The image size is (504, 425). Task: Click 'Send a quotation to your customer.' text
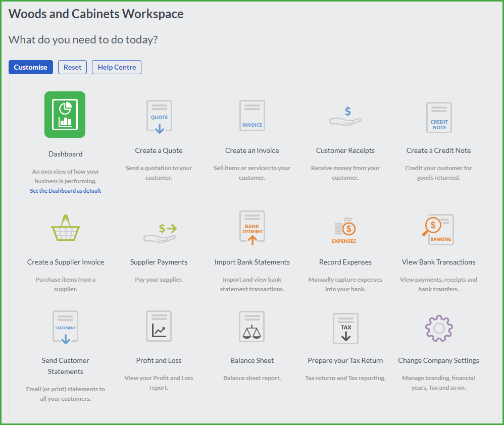pyautogui.click(x=159, y=173)
